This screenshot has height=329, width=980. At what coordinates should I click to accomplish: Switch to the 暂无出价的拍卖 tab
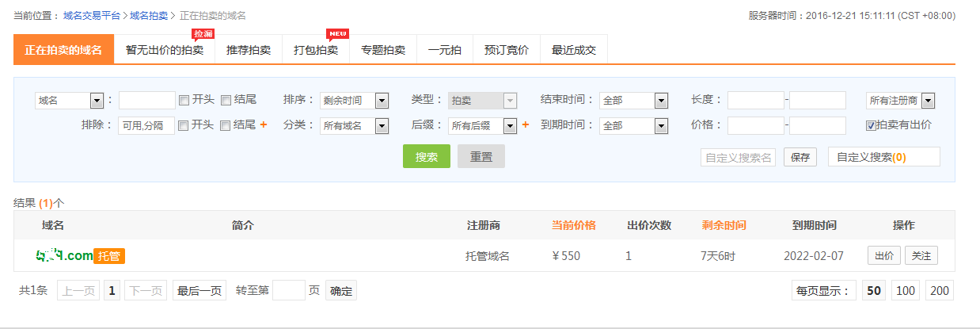pos(165,50)
